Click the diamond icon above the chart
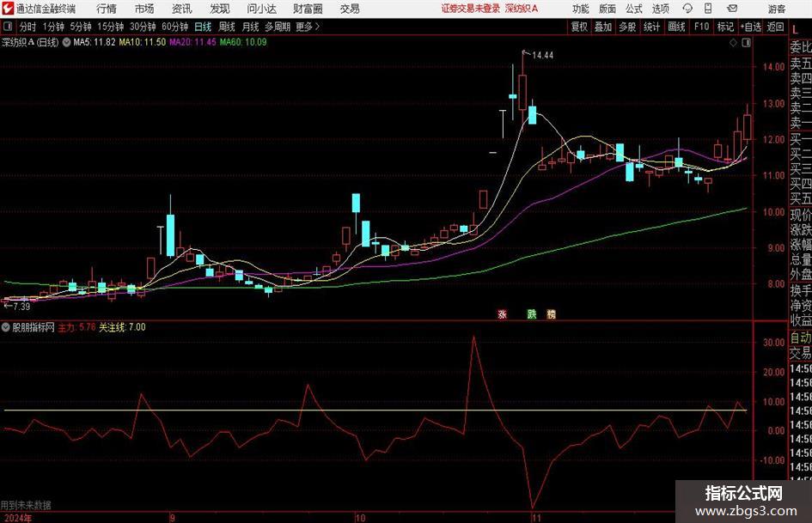Viewport: 812px width, 523px height. point(733,43)
